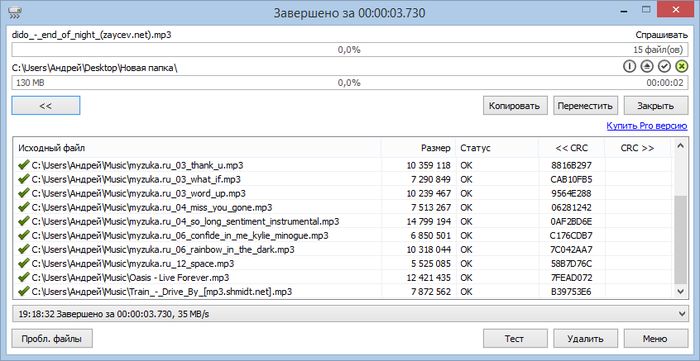Click the file list scroll-down arrow
The height and width of the screenshot is (361, 700).
[680, 291]
